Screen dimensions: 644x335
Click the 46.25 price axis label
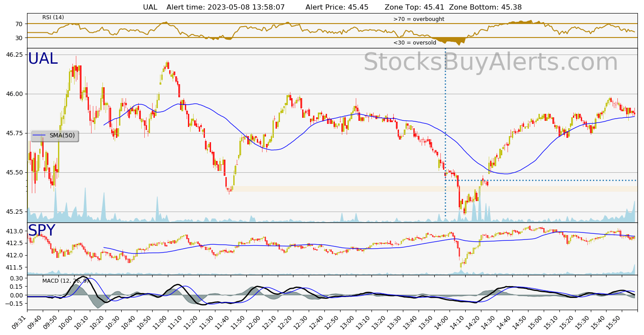tap(15, 55)
